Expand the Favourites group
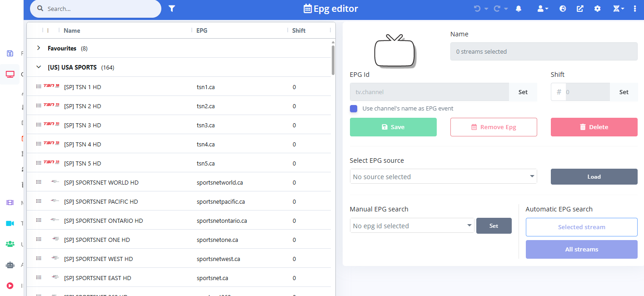Screen dimensions: 644x296 pyautogui.click(x=39, y=48)
